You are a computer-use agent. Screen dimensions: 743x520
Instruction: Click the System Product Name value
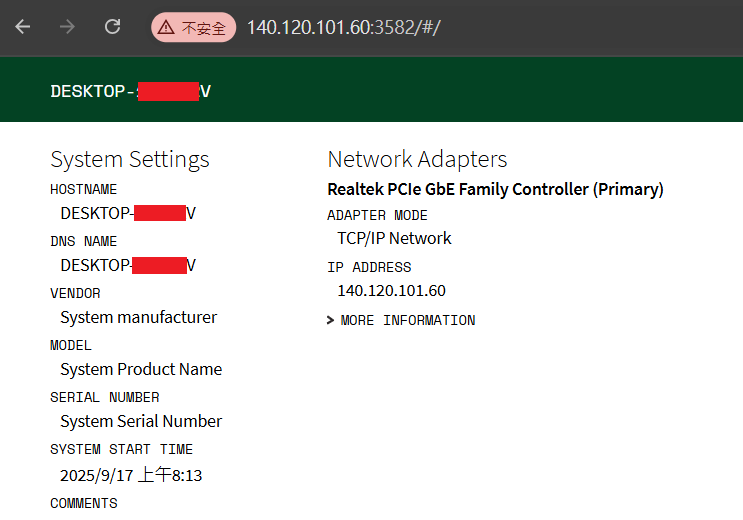coord(141,369)
